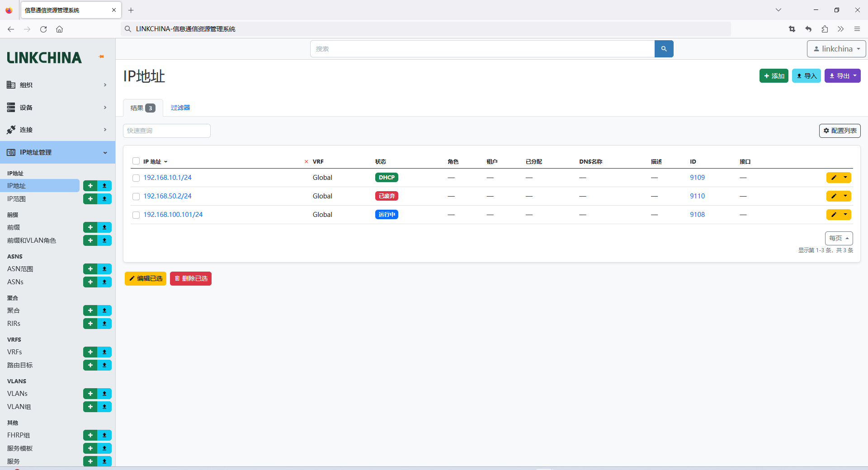The height and width of the screenshot is (470, 868).
Task: Click the pencil edit icon for 192.168.50.2/24 row
Action: (x=834, y=196)
